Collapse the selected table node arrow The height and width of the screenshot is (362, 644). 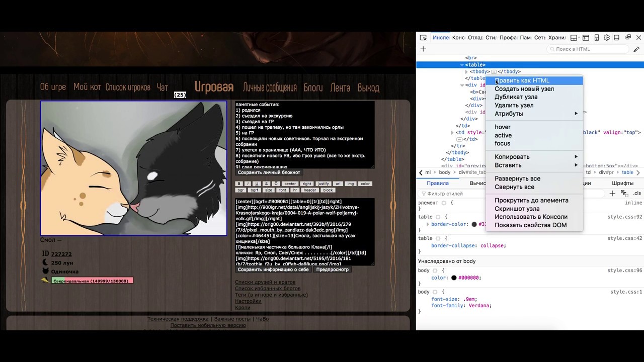point(462,65)
